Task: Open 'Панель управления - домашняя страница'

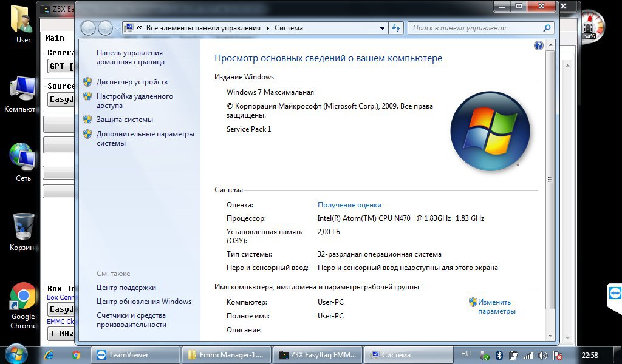Action: [132, 58]
